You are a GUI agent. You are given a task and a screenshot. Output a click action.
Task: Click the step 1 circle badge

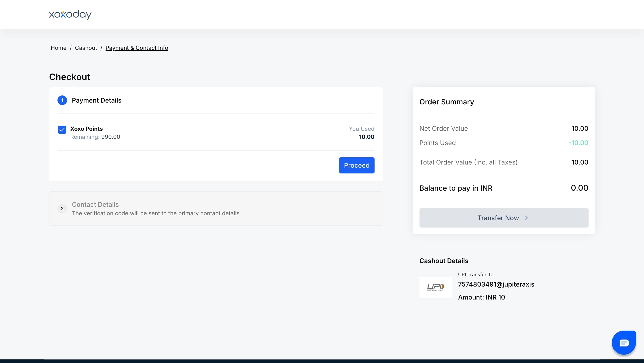(62, 100)
